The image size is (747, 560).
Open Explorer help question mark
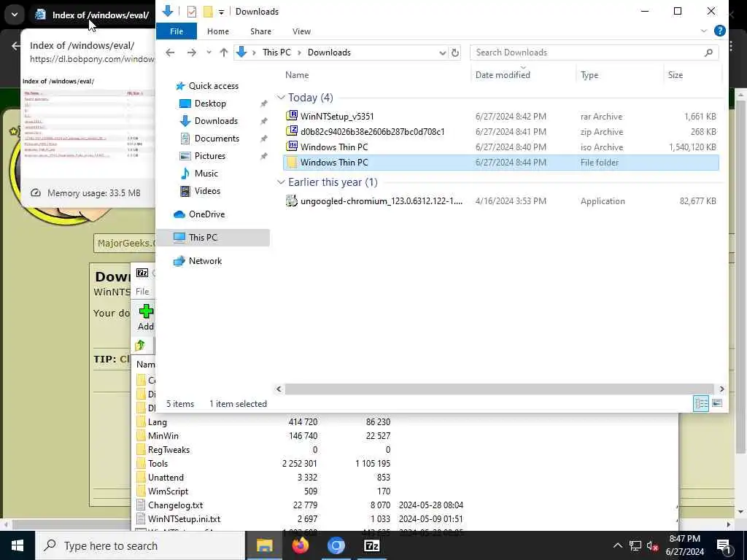[720, 31]
